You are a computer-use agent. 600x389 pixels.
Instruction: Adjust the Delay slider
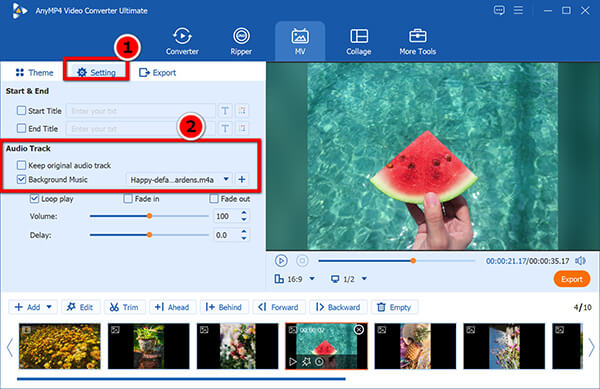tap(149, 235)
